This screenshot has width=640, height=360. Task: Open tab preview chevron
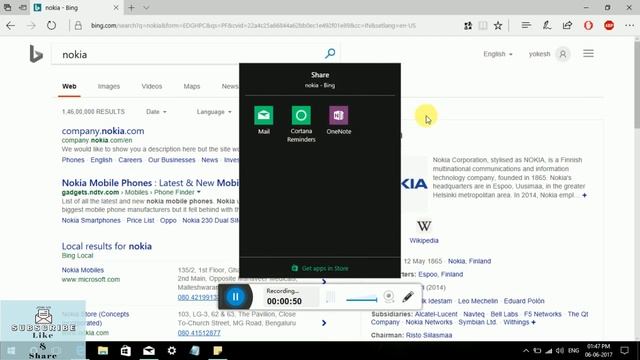pyautogui.click(x=146, y=8)
